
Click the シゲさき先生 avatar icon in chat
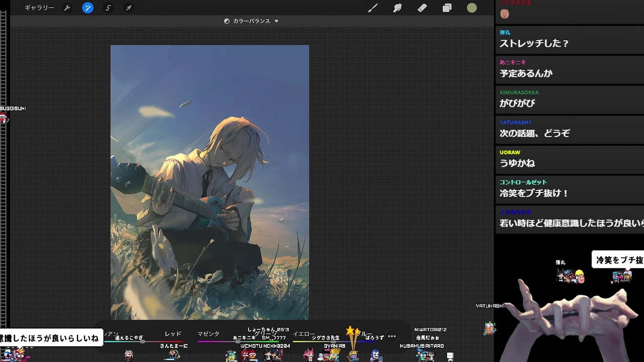(505, 14)
